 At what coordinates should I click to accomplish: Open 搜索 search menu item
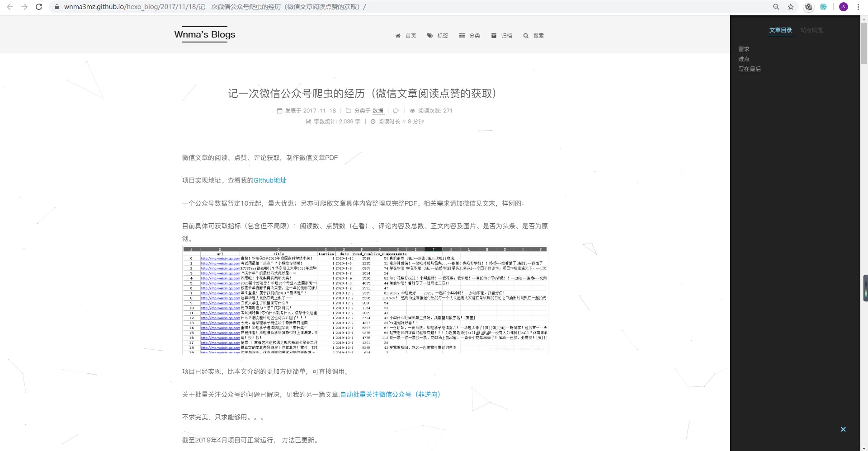click(533, 36)
